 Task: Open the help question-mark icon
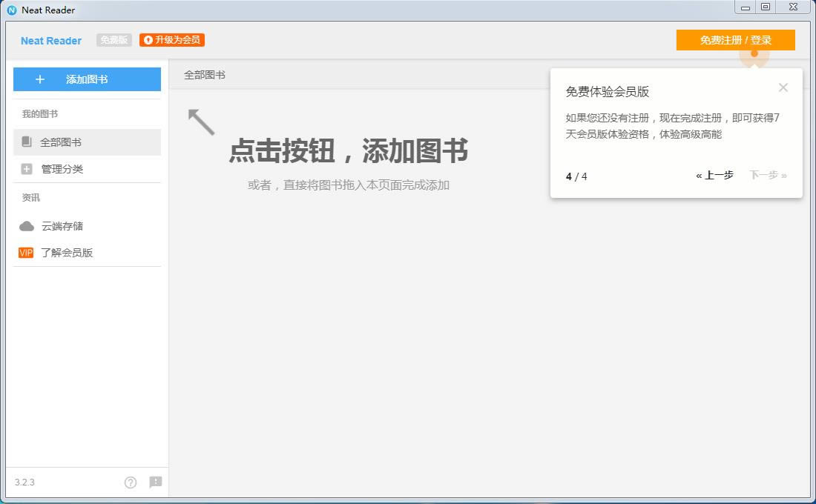(131, 483)
